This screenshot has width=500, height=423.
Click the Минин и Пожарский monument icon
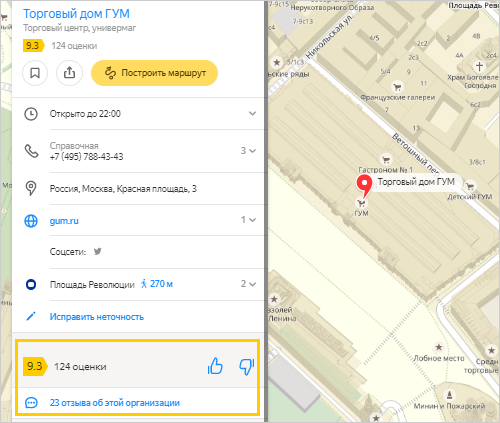[x=449, y=395]
